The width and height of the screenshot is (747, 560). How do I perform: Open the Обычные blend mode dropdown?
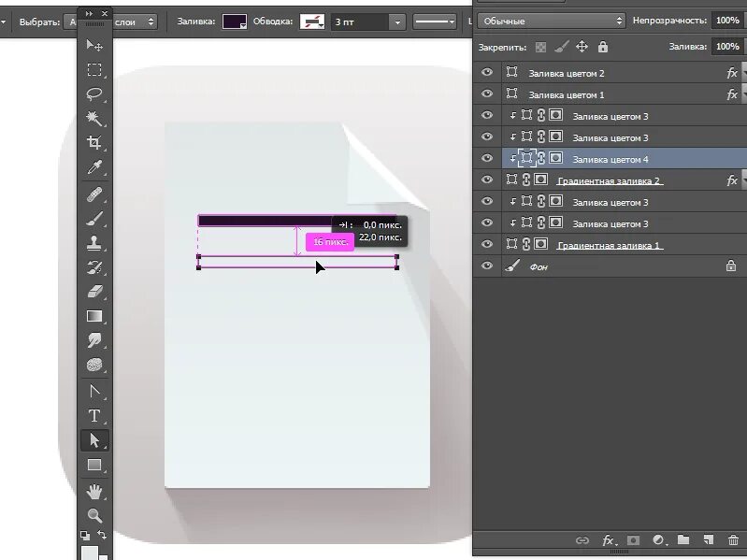pyautogui.click(x=552, y=21)
